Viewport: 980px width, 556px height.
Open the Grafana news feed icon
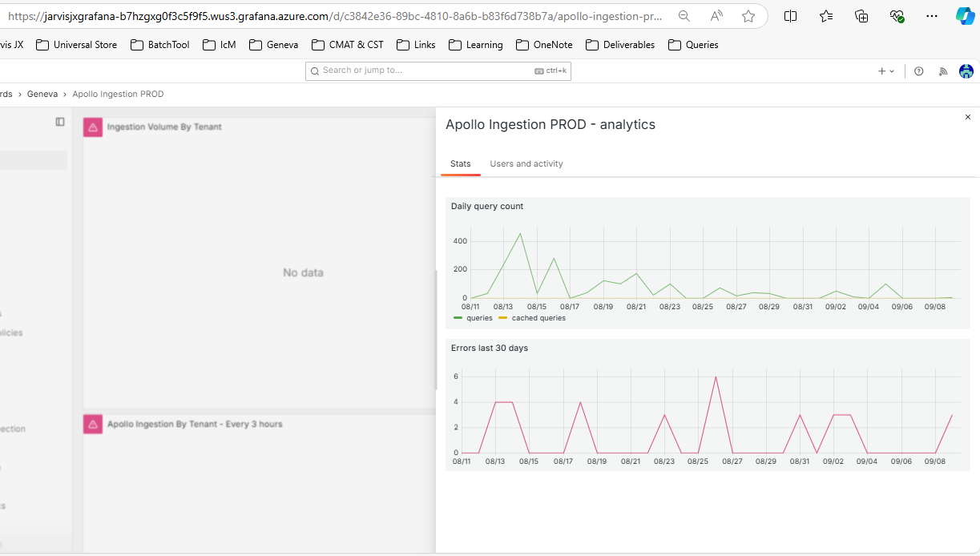(943, 71)
